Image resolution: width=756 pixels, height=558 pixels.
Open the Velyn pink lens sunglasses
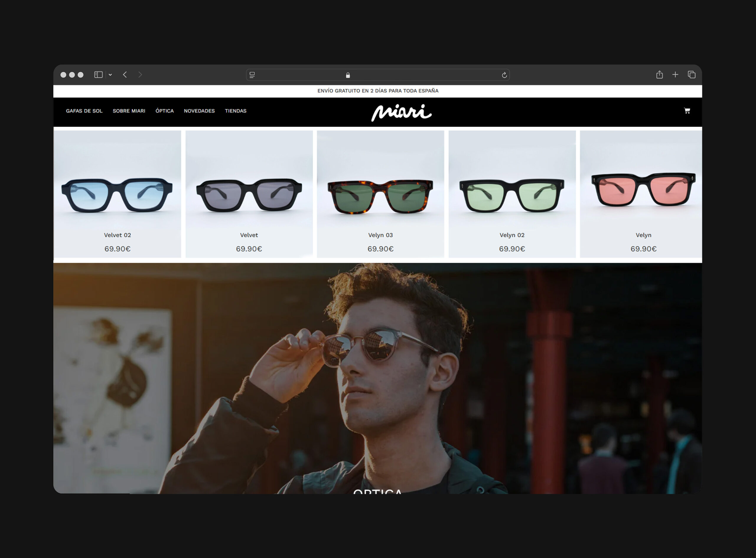coord(643,190)
